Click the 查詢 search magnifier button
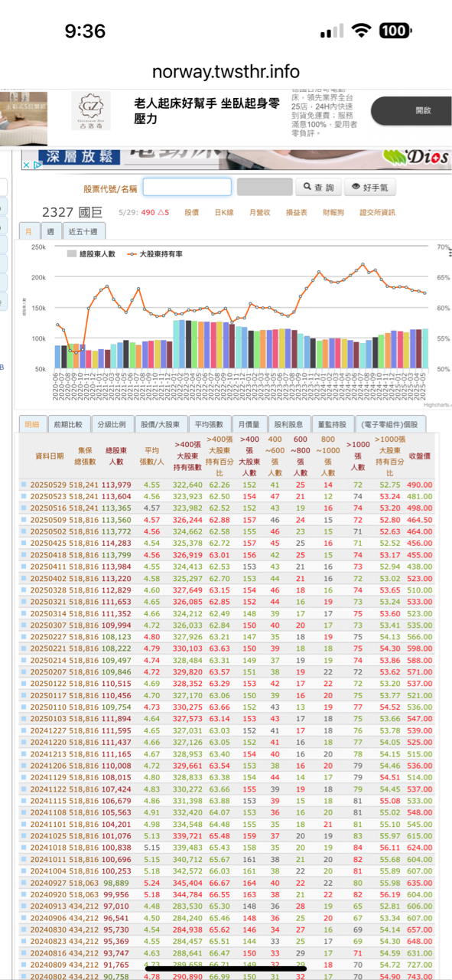Image resolution: width=452 pixels, height=980 pixels. (x=316, y=187)
